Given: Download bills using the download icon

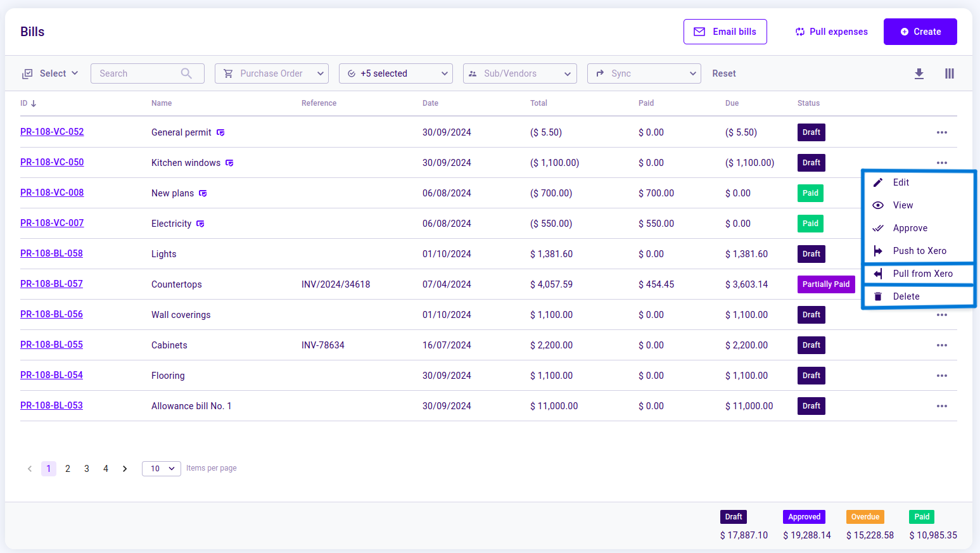Looking at the screenshot, I should click(x=919, y=73).
